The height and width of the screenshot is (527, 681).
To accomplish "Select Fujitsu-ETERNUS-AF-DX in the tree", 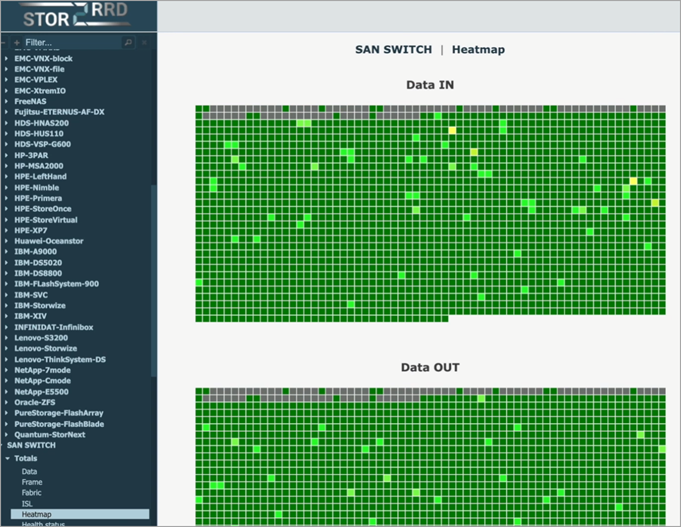I will point(59,112).
